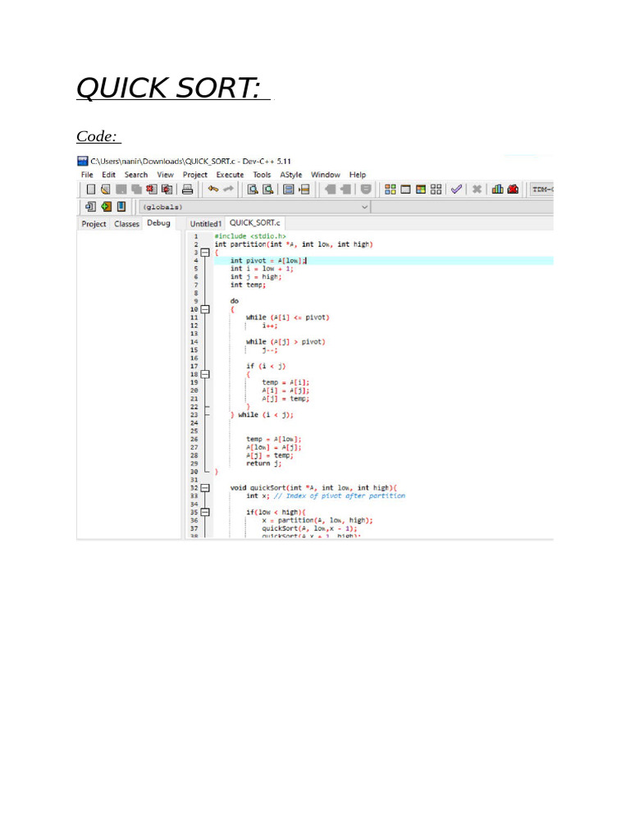Viewport: 630px width, 840px height.
Task: Select the Classes panel tab
Action: [126, 224]
